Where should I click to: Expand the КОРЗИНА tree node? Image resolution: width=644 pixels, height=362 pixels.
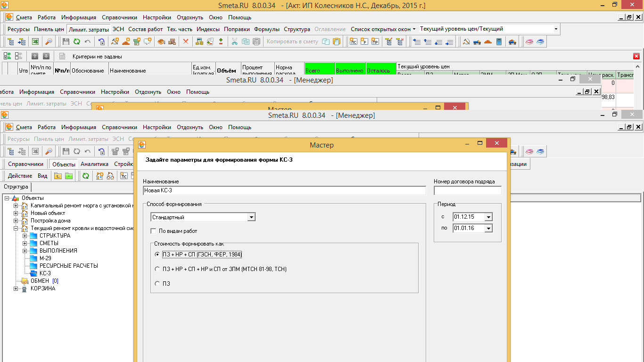click(16, 288)
